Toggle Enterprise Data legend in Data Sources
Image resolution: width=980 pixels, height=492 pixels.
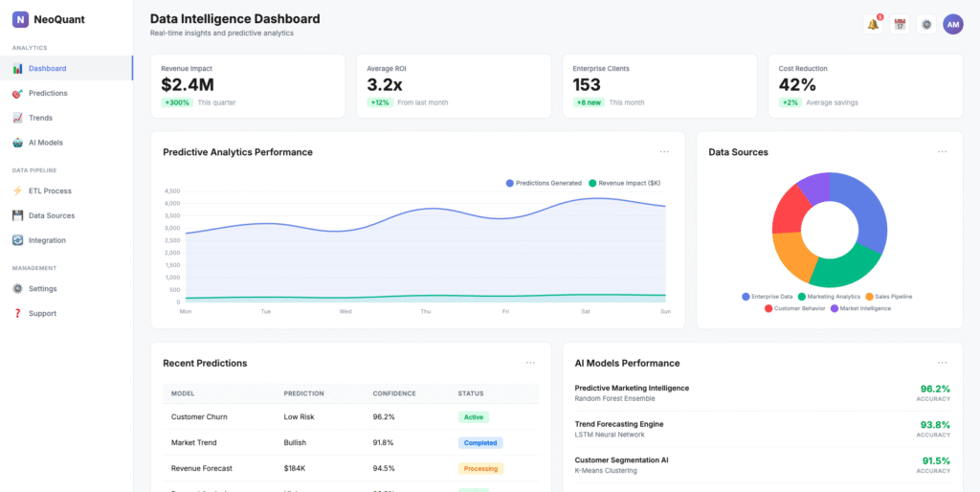tap(768, 297)
